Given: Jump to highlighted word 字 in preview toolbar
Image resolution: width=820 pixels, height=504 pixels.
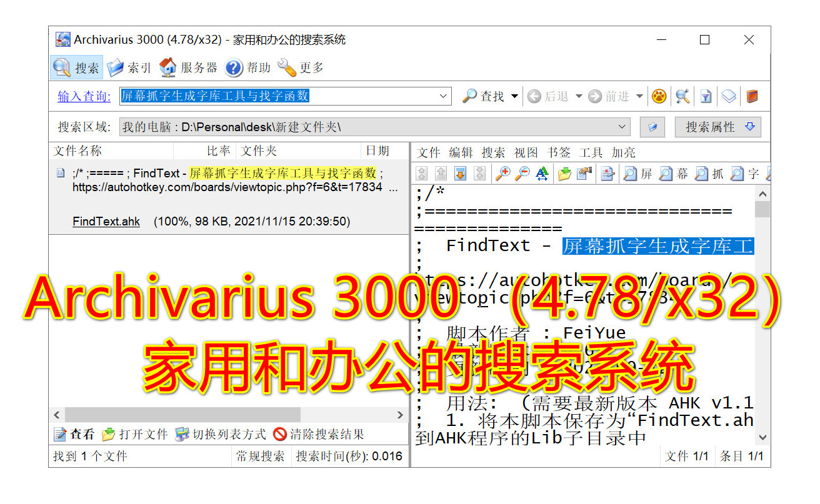Looking at the screenshot, I should point(745,174).
